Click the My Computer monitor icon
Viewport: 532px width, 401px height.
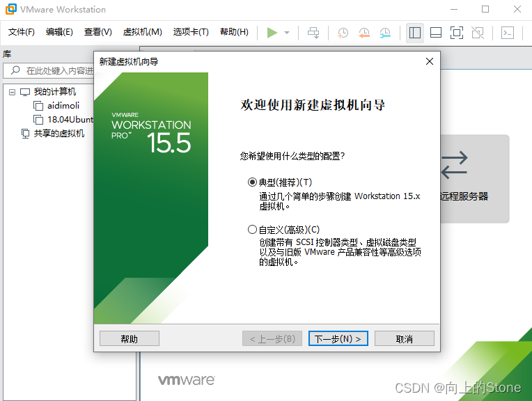25,92
